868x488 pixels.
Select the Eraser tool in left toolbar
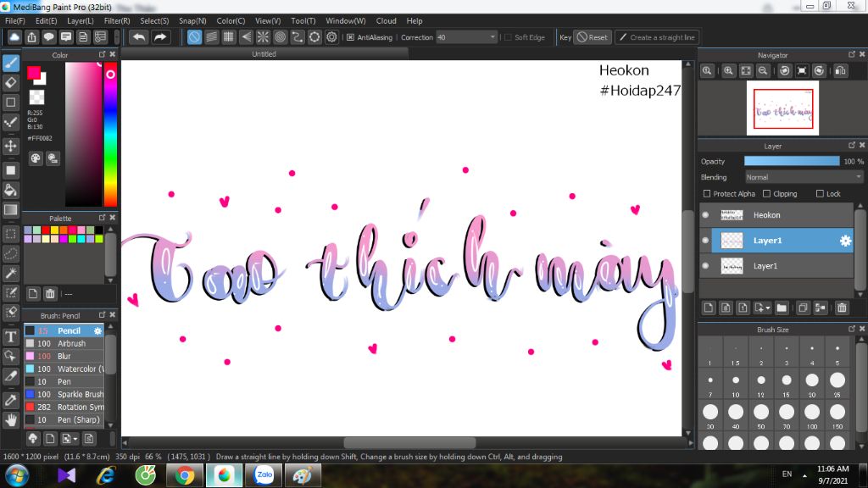[11, 82]
